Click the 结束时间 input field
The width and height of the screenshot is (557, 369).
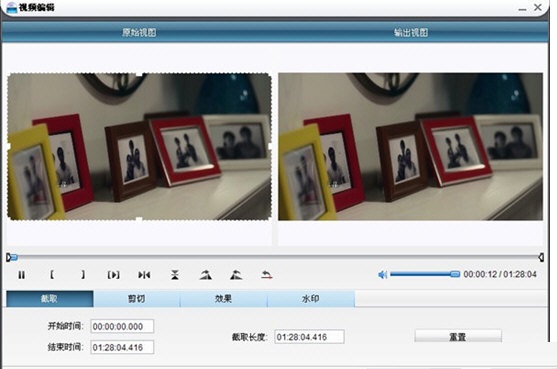coord(122,347)
